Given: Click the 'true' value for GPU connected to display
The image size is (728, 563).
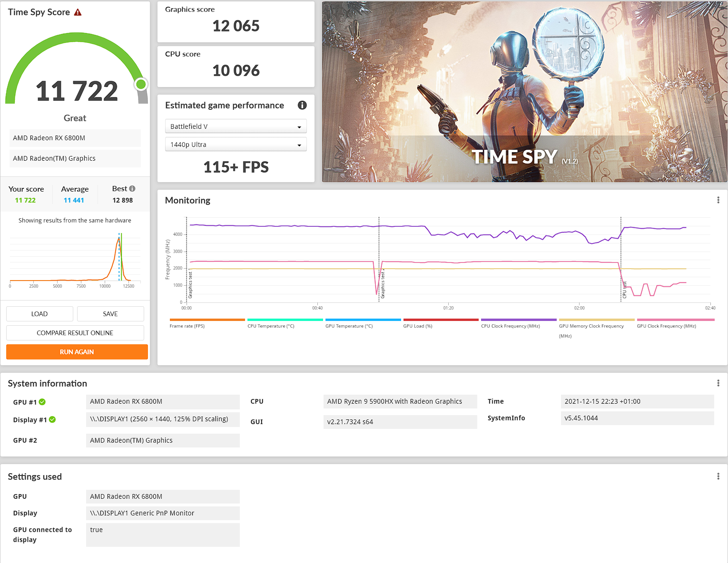Looking at the screenshot, I should tap(163, 535).
